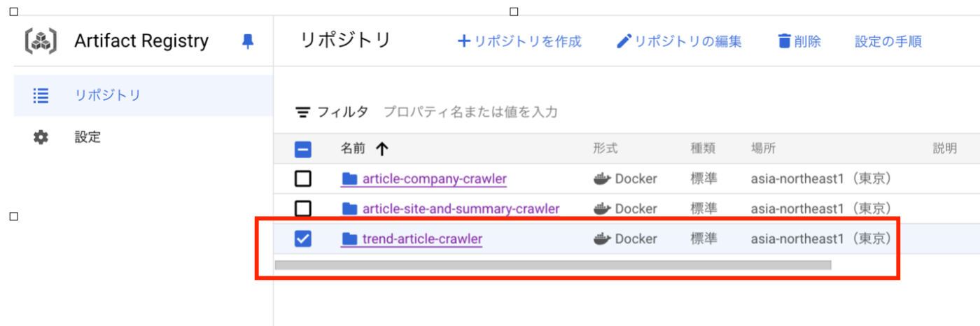
Task: Open the 設定の手順 link
Action: (888, 41)
